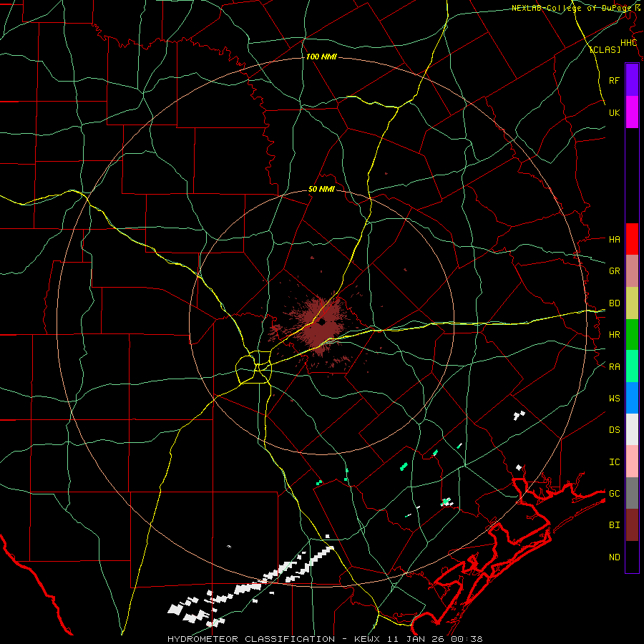This screenshot has width=644, height=644.
Task: Click the HR green legend swatch
Action: (x=632, y=335)
